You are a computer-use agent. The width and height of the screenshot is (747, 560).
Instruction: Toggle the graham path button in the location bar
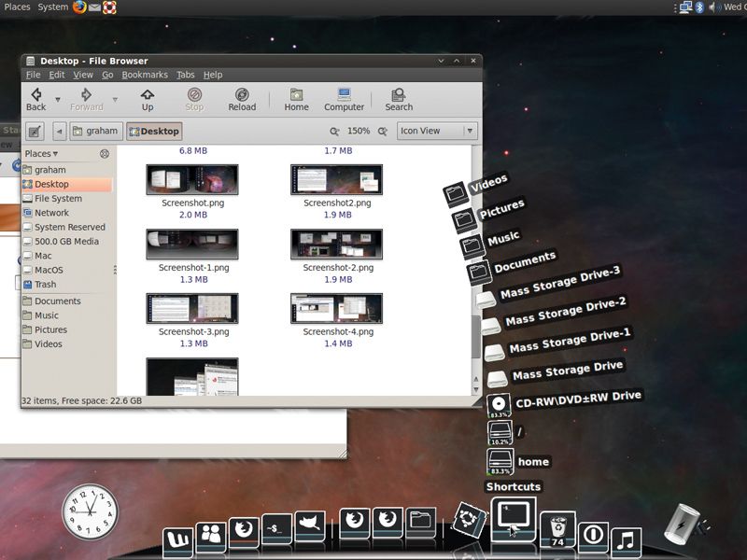click(x=96, y=131)
